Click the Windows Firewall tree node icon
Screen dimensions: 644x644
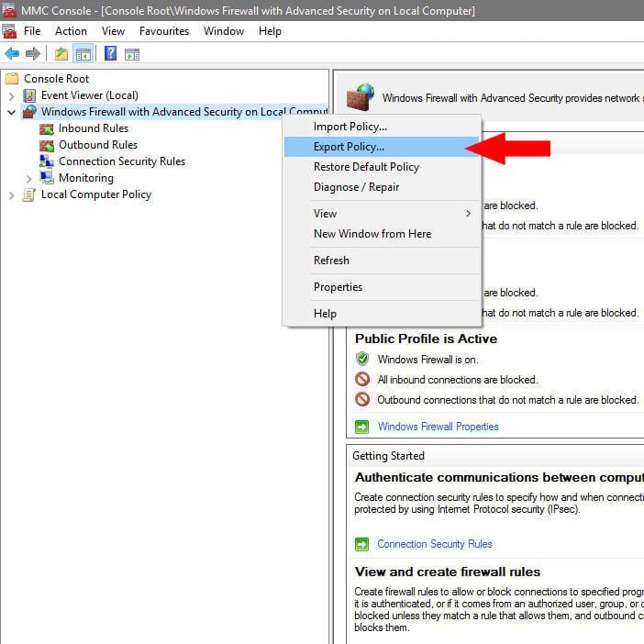tap(29, 112)
